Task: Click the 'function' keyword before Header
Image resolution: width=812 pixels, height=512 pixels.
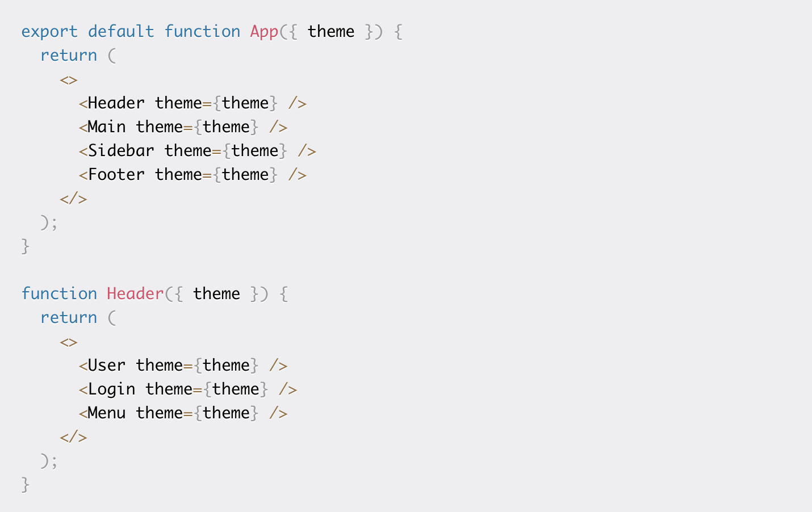Action: (59, 293)
